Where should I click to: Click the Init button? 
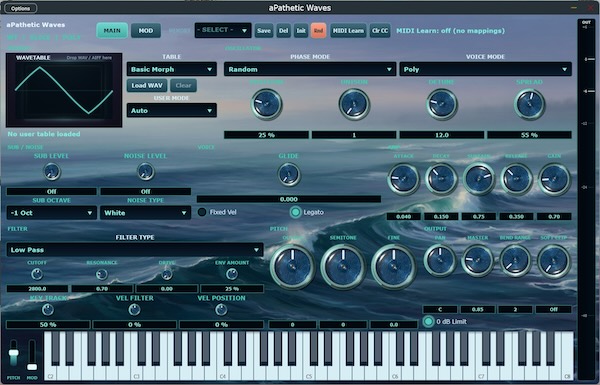click(301, 31)
